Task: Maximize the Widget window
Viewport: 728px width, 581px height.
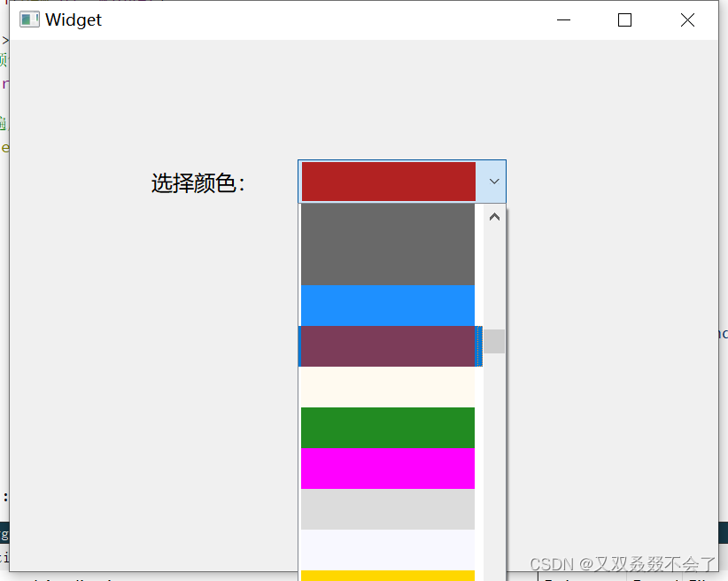Action: tap(625, 20)
